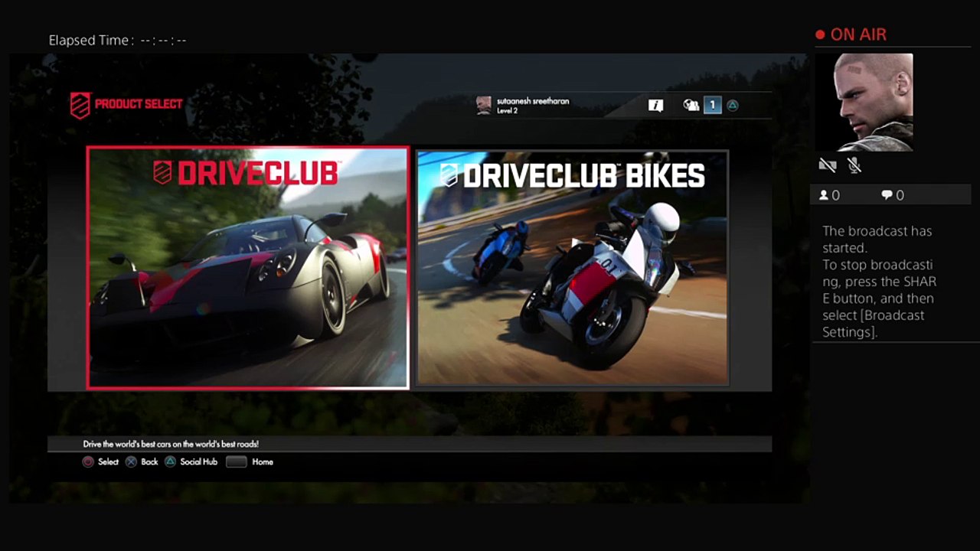The height and width of the screenshot is (551, 980).
Task: Click the cross Back button prompt
Action: click(x=131, y=462)
